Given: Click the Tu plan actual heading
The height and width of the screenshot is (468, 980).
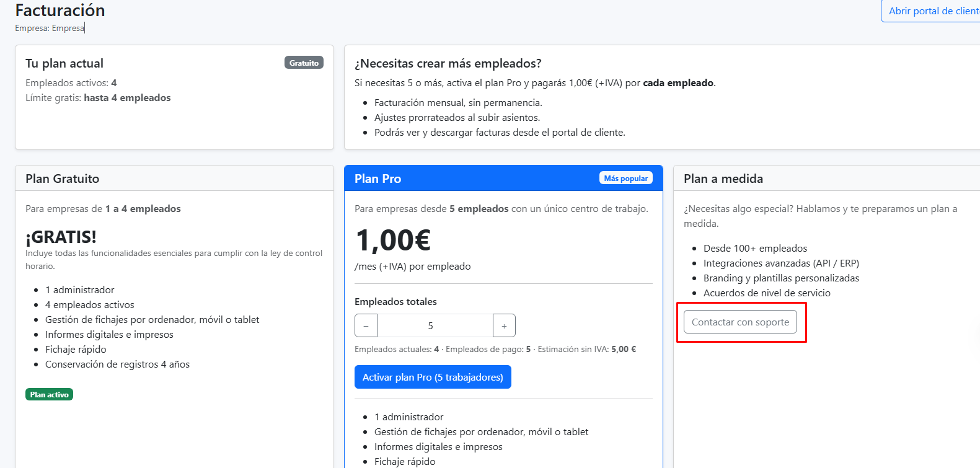Looking at the screenshot, I should (x=64, y=63).
